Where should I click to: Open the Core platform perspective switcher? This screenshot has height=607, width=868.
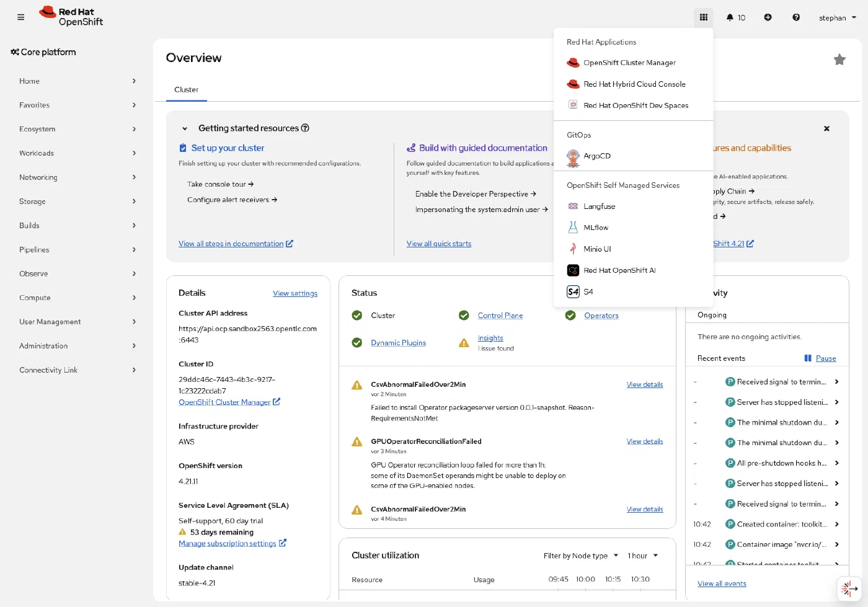point(43,52)
